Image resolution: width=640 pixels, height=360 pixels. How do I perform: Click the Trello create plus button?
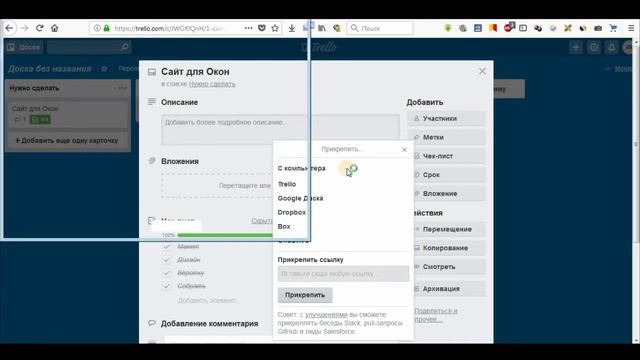576,47
